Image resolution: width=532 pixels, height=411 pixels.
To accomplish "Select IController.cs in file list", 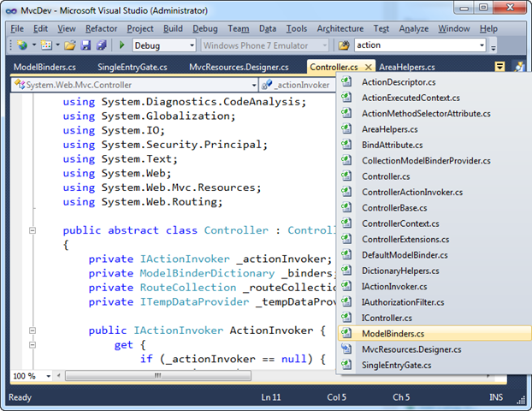I will pyautogui.click(x=435, y=318).
